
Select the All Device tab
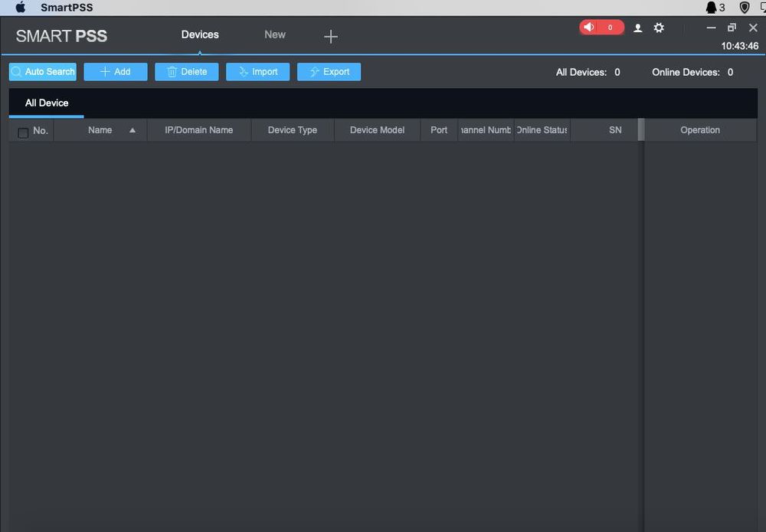point(47,103)
